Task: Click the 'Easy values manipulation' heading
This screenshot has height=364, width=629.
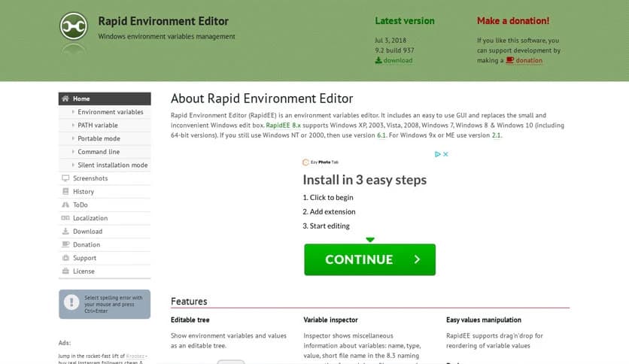Action: pos(484,320)
